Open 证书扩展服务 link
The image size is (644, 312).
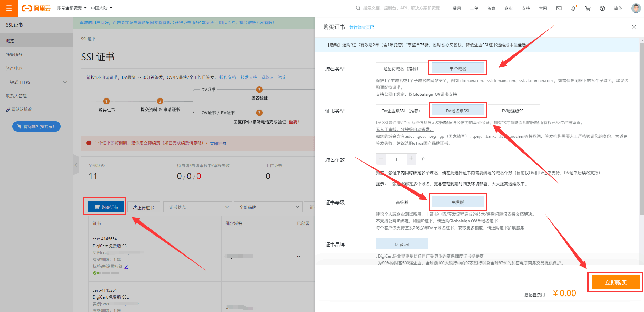click(x=512, y=228)
